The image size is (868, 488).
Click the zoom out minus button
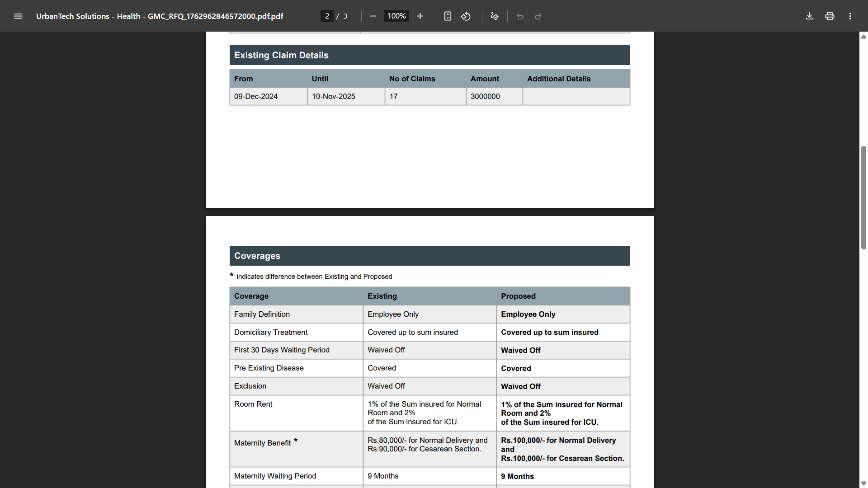373,16
